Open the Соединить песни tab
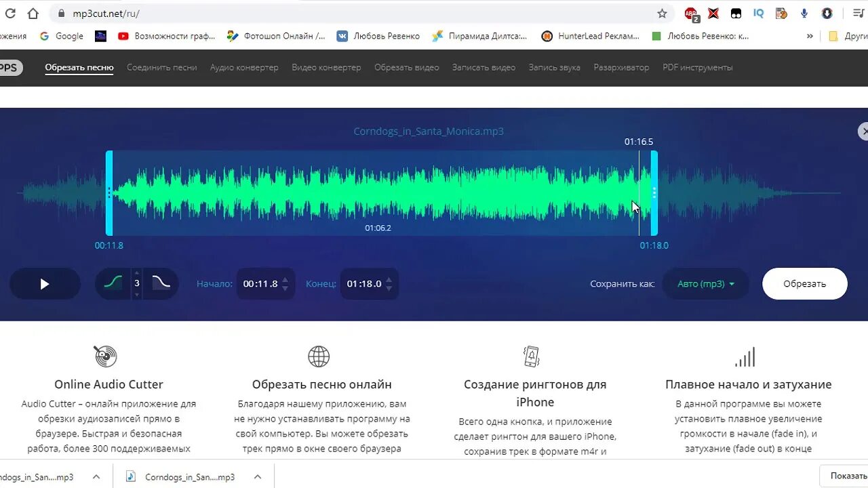Viewport: 868px width, 488px height. (162, 67)
